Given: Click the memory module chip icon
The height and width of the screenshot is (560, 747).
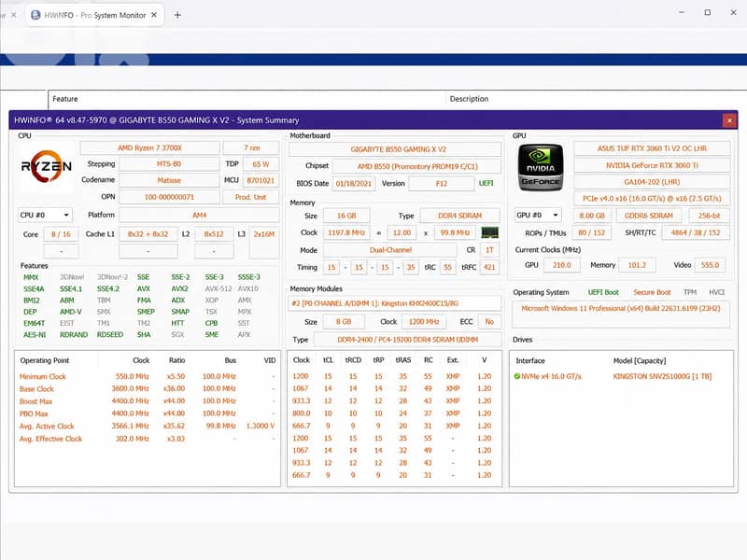Looking at the screenshot, I should click(489, 232).
